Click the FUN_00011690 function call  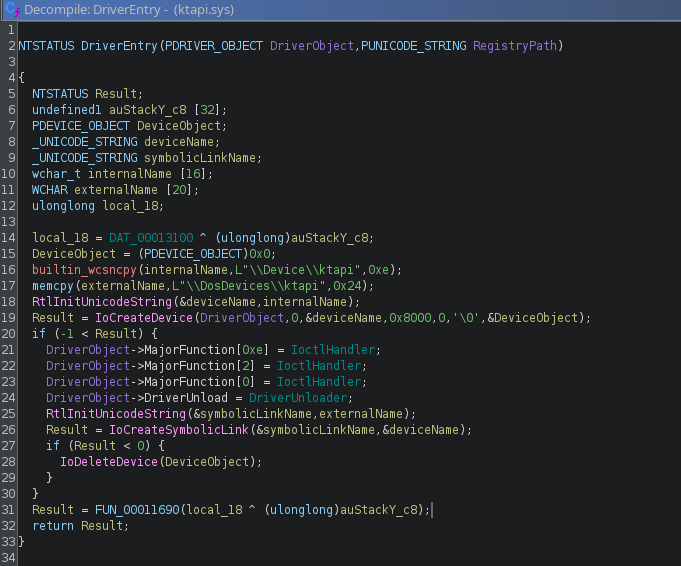point(137,510)
